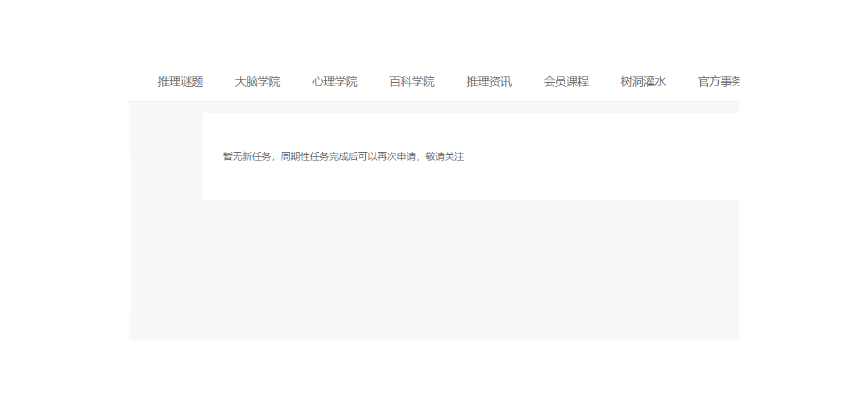The width and height of the screenshot is (868, 404).
Task: Navigate to the reasoning puzzles (推理谜题) page
Action: coord(180,82)
